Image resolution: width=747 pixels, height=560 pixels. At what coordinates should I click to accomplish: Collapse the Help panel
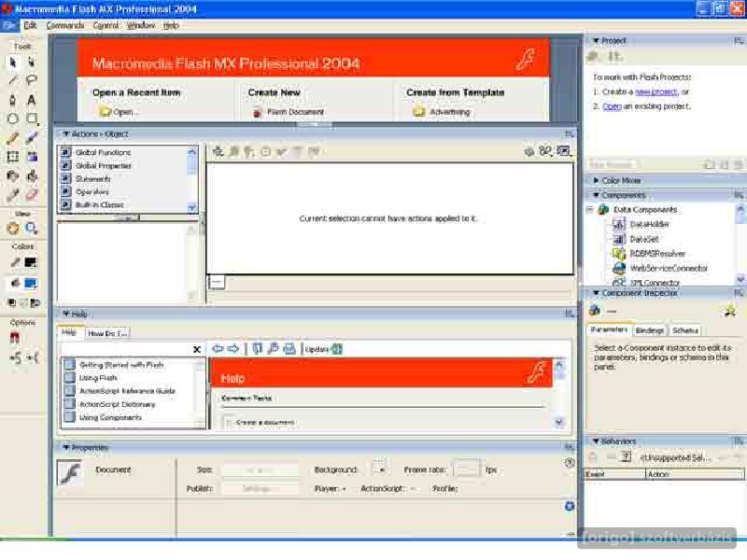point(66,314)
